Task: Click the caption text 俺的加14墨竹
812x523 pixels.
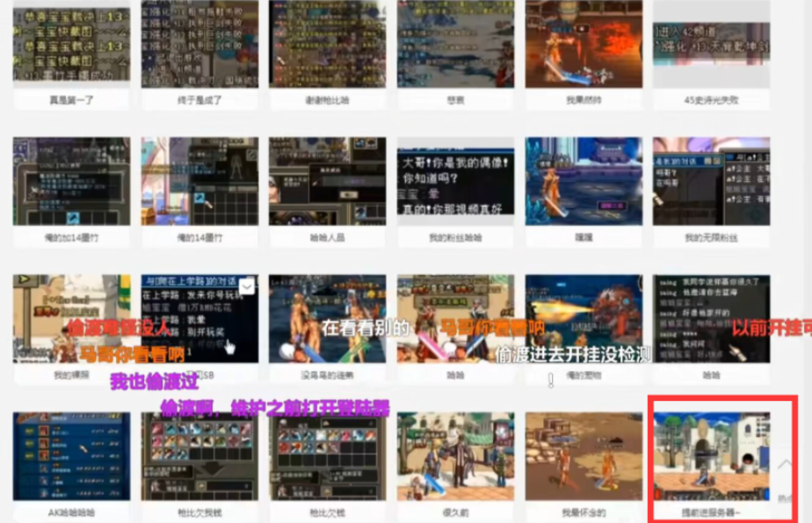Action: (71, 237)
